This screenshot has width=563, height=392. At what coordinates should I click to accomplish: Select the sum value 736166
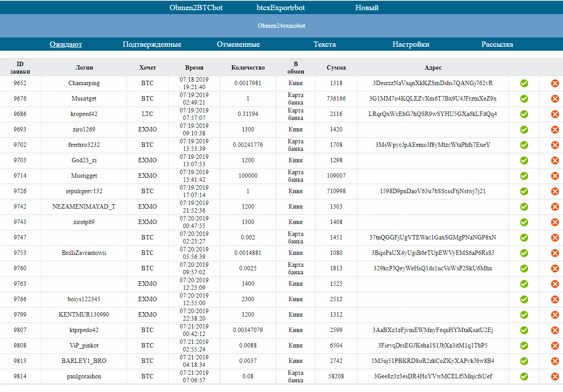(x=336, y=99)
